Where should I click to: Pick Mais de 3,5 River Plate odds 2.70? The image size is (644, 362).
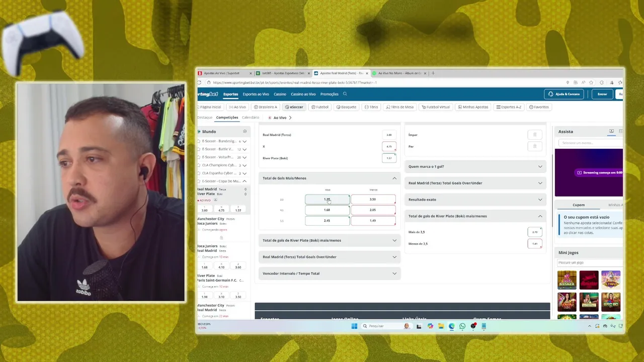pyautogui.click(x=535, y=232)
